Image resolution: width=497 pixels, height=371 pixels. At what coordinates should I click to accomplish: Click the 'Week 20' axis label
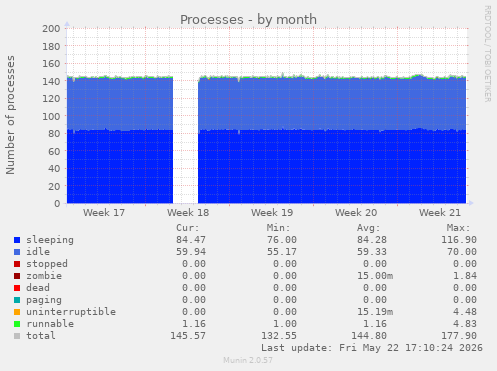[356, 213]
